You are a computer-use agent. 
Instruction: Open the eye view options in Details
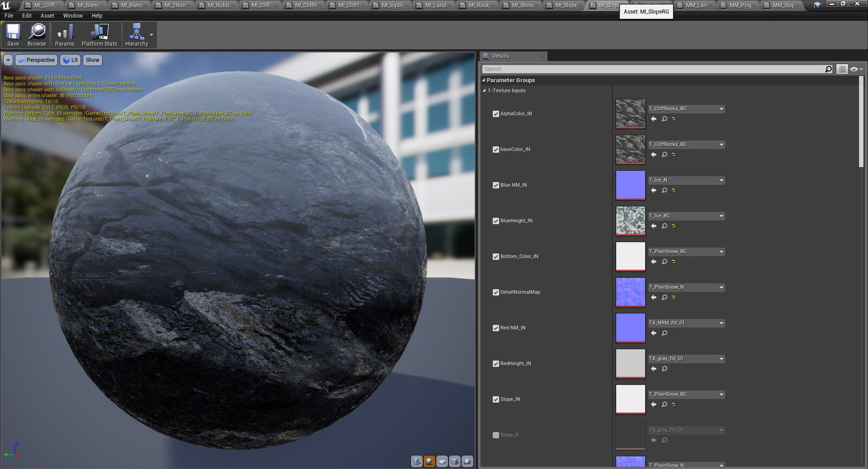(856, 69)
